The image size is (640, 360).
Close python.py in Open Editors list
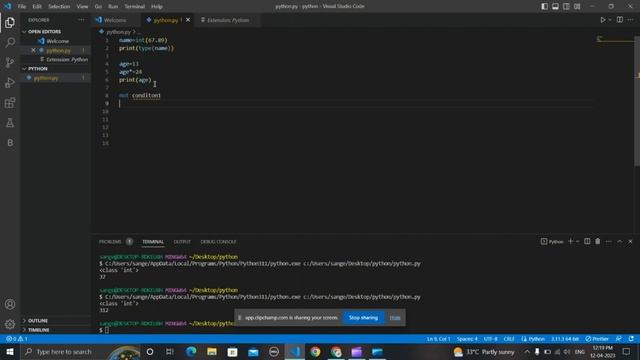coord(33,50)
